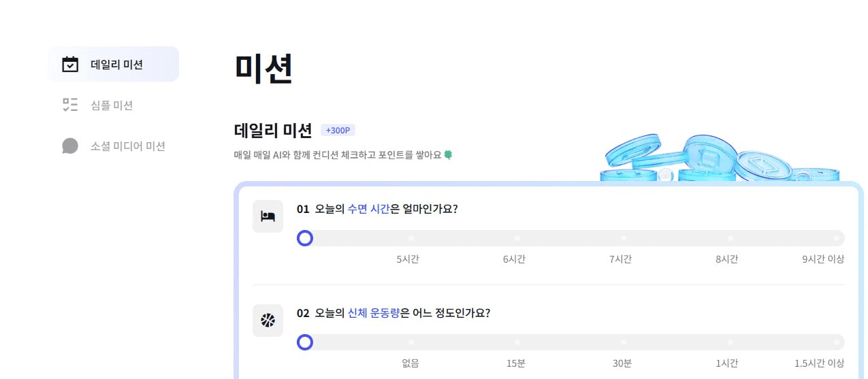This screenshot has width=868, height=379.
Task: Set sleep time to 9시간 이상
Action: coord(836,238)
